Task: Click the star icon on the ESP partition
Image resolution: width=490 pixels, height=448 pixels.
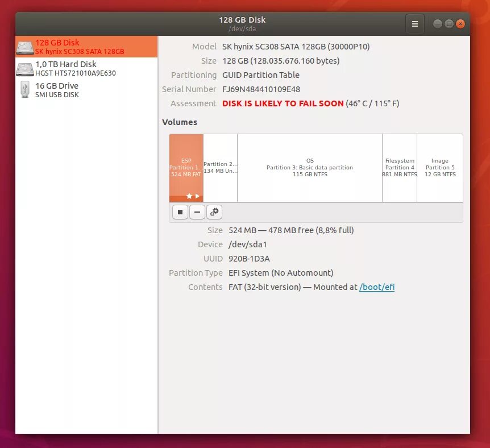Action: pos(189,196)
